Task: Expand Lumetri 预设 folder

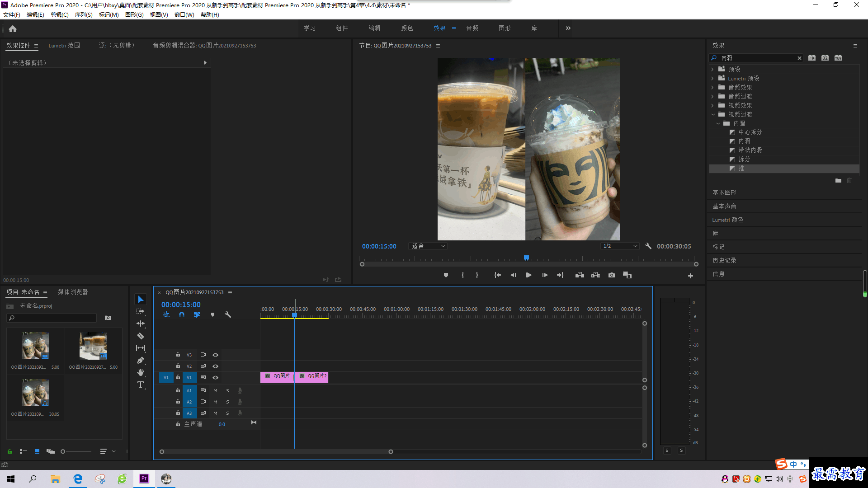Action: click(x=712, y=78)
